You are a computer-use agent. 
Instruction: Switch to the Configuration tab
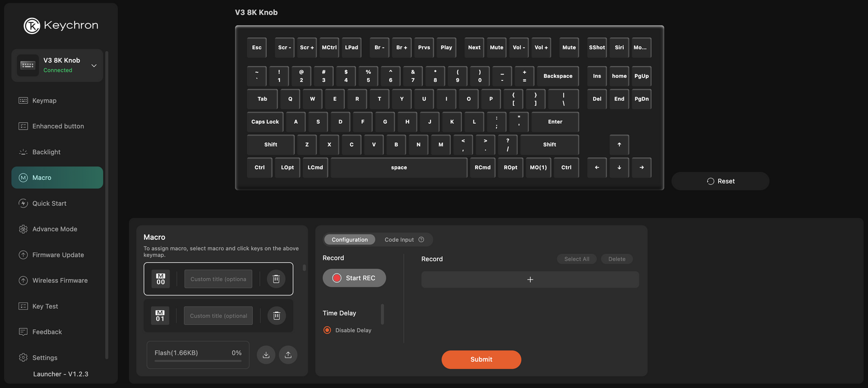(350, 240)
